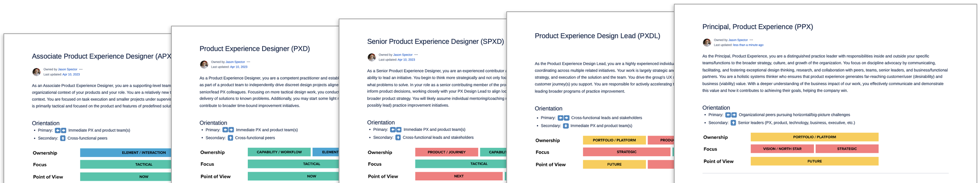Click the 'less than a minute ago' updated link
The width and height of the screenshot is (980, 183).
click(748, 45)
